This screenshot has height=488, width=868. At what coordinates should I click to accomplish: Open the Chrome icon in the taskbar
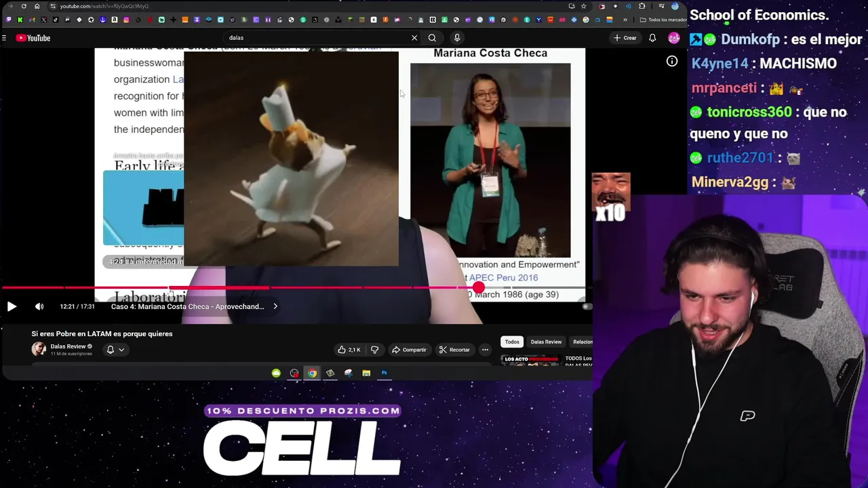click(x=312, y=373)
